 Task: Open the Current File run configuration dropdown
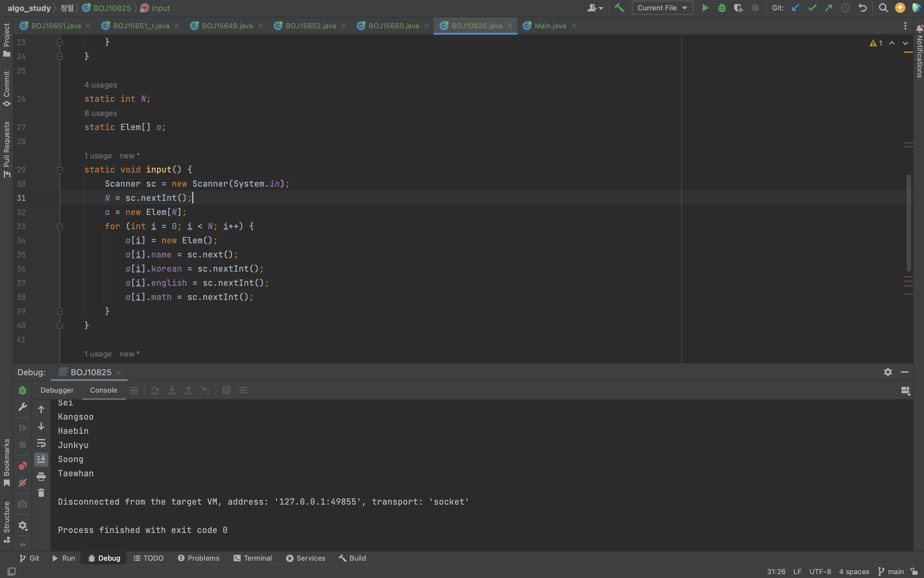click(x=662, y=8)
